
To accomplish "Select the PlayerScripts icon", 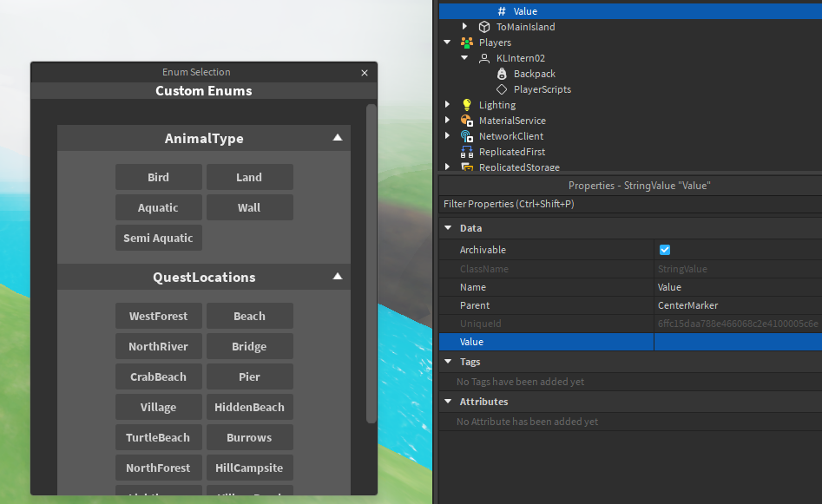I will (x=501, y=88).
